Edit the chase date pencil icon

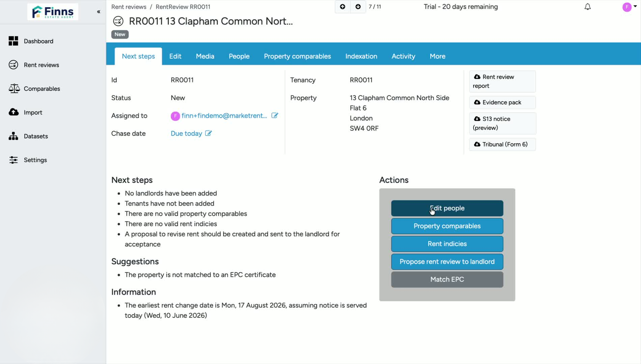pos(208,133)
